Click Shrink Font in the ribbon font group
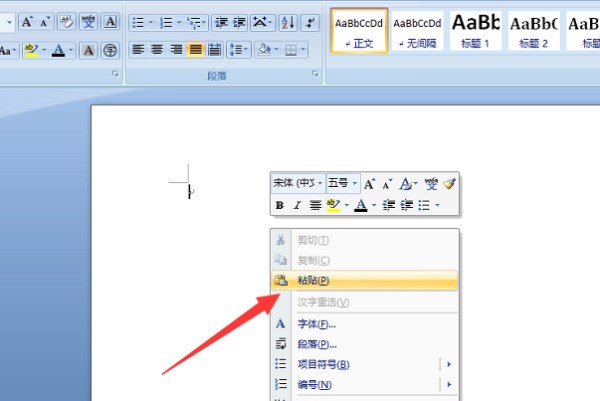 tap(45, 22)
